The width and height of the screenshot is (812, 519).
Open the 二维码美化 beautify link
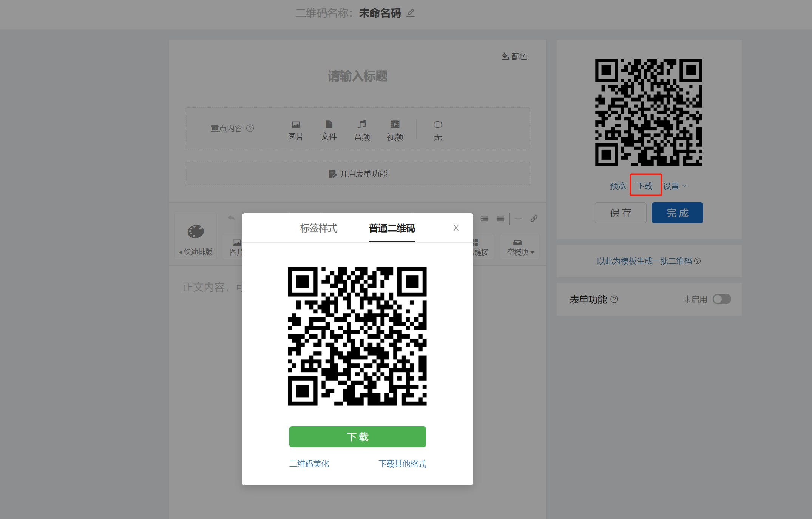pyautogui.click(x=309, y=464)
